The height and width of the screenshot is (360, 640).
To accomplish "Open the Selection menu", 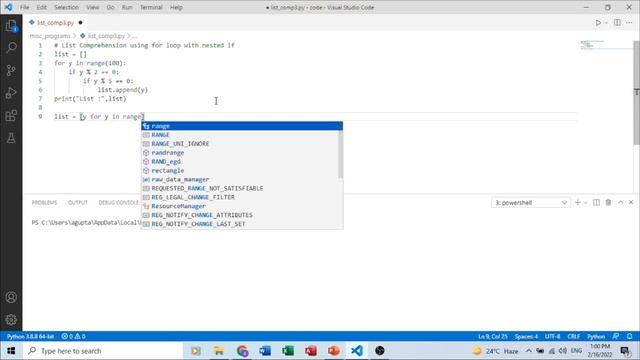I will coord(66,7).
